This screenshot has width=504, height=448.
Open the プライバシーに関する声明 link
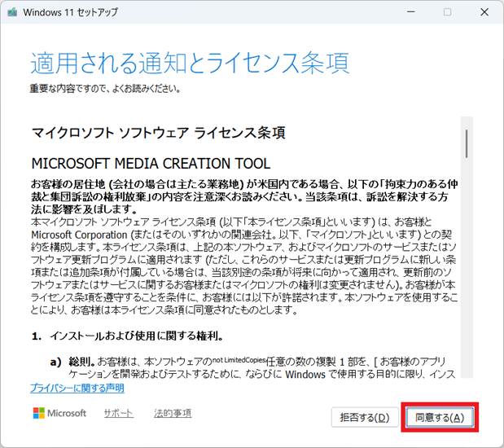(77, 389)
